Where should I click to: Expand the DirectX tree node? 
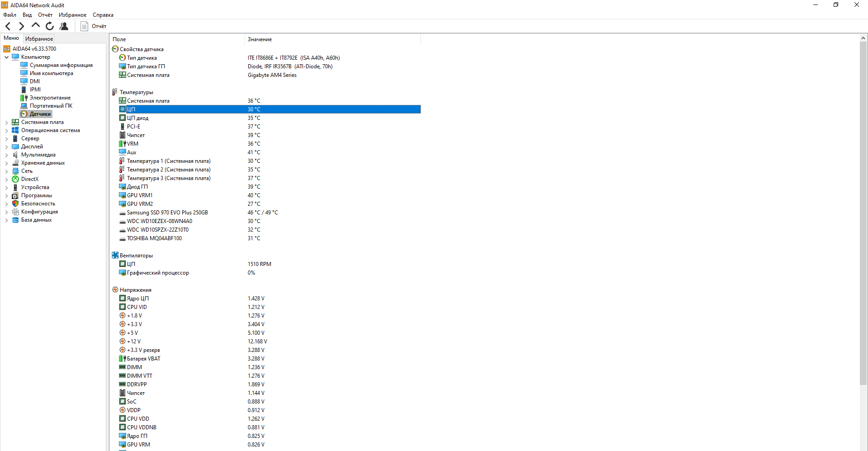[6, 179]
